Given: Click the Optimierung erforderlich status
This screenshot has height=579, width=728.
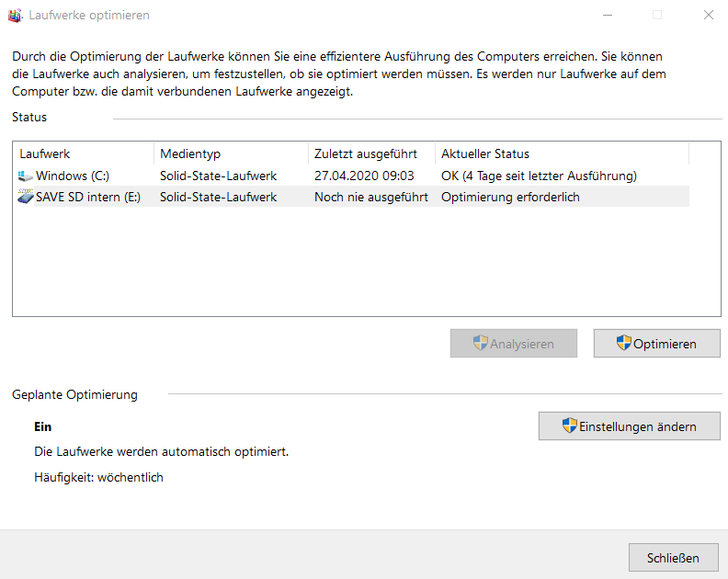Looking at the screenshot, I should (510, 197).
